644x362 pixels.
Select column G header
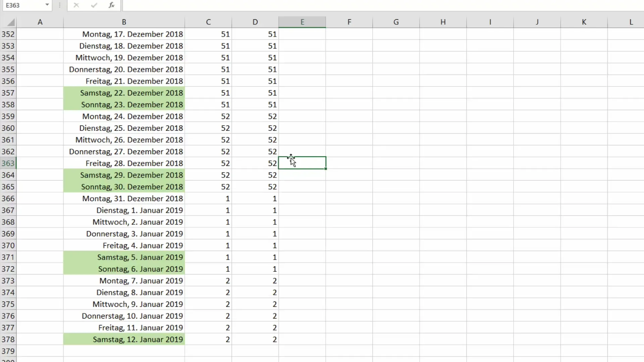(396, 22)
